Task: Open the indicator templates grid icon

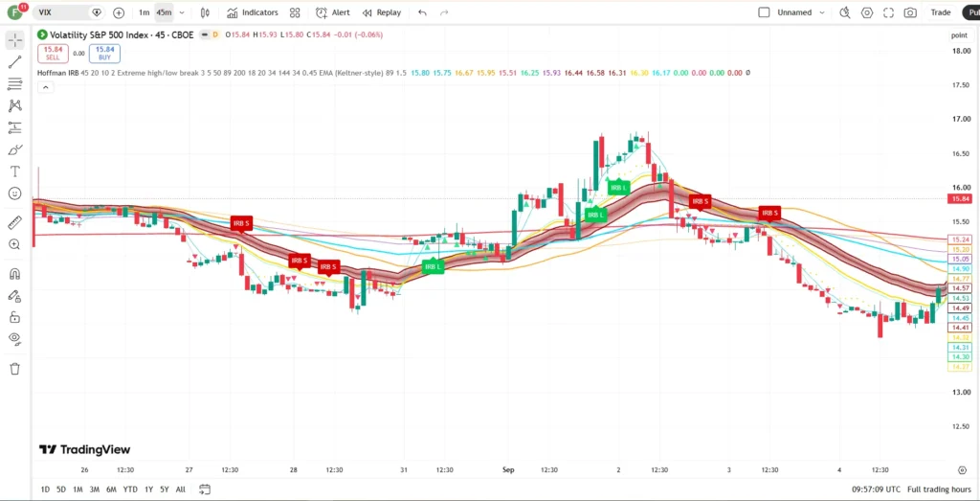Action: pos(295,12)
